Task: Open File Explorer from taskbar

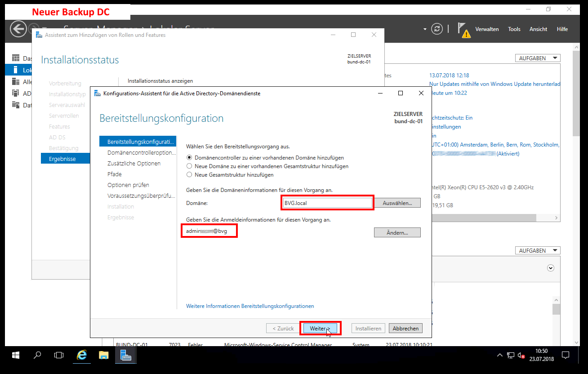Action: 104,355
